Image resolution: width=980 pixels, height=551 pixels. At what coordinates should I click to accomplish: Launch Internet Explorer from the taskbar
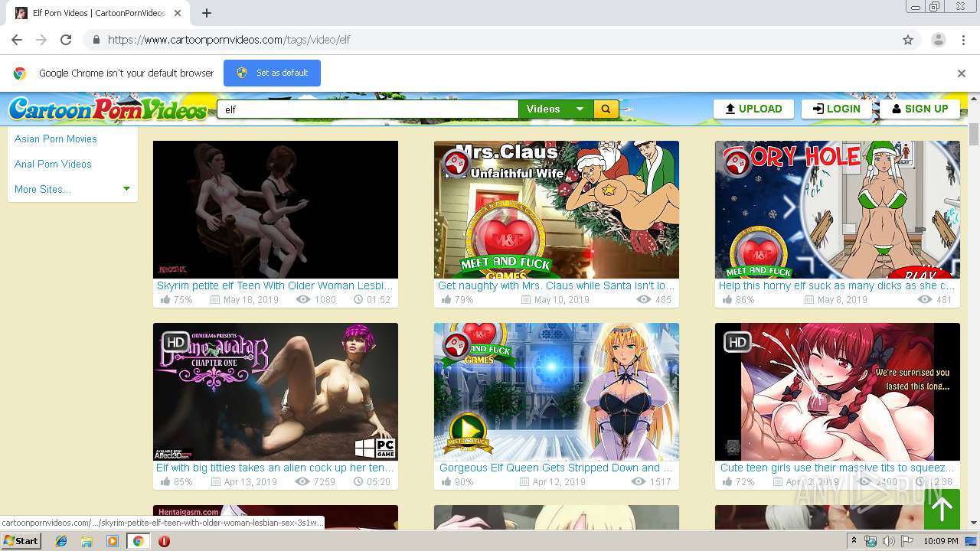[61, 541]
